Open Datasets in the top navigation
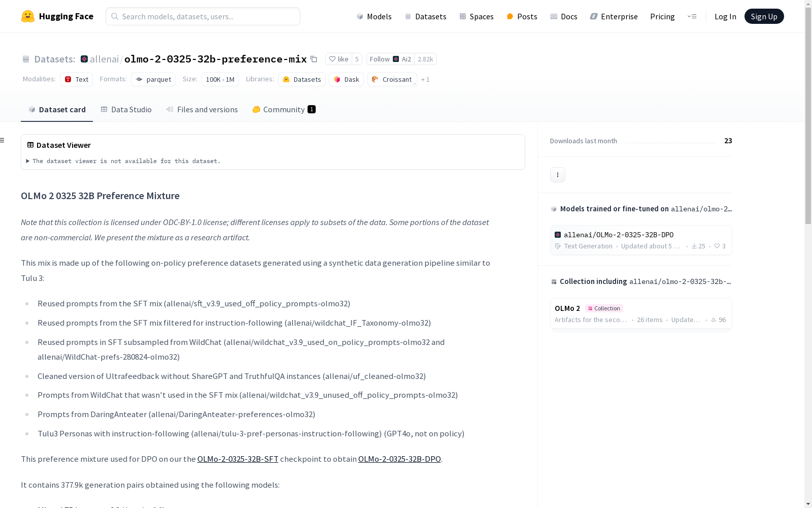 point(425,16)
